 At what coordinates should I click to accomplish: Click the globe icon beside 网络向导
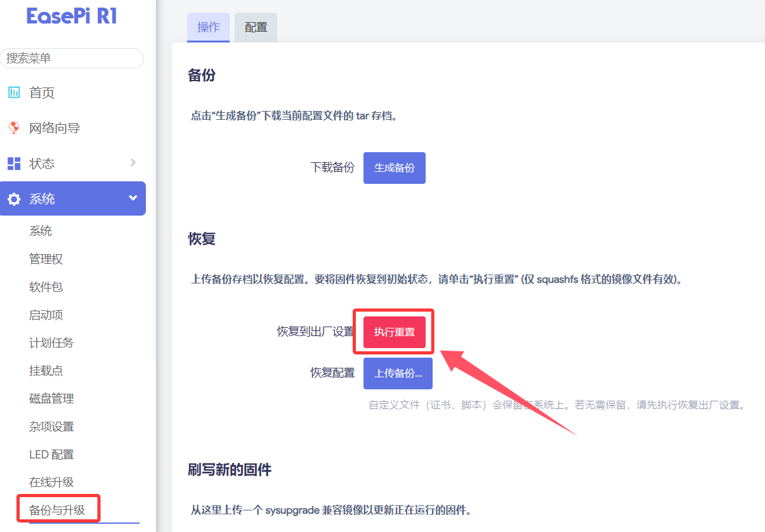[14, 128]
